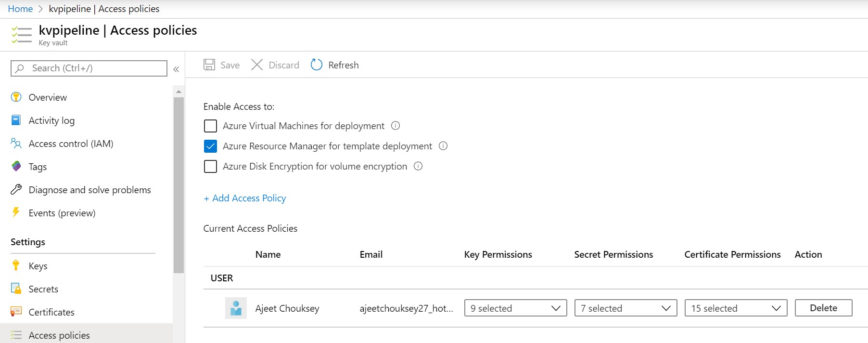Click the search magnifier icon in sidebar

pyautogui.click(x=20, y=68)
